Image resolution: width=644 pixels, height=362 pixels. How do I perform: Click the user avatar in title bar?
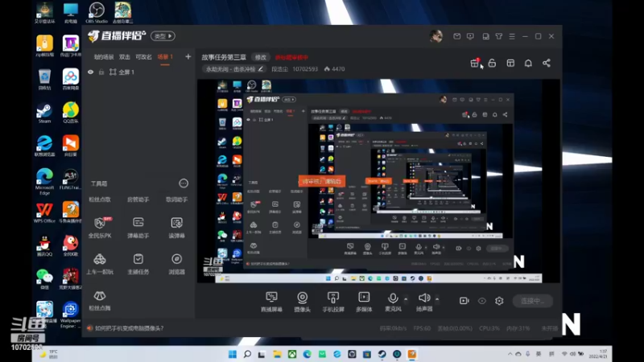(436, 36)
